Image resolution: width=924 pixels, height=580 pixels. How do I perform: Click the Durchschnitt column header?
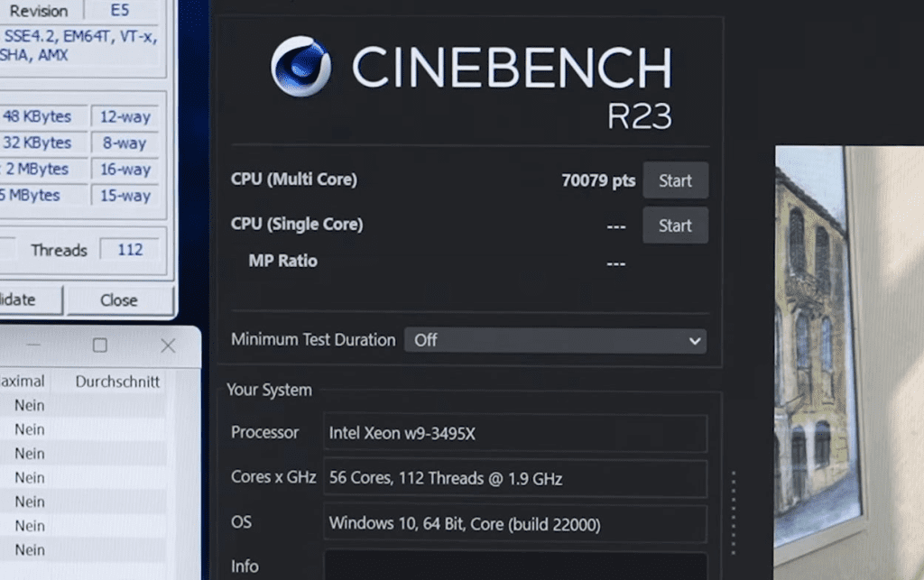tap(117, 382)
